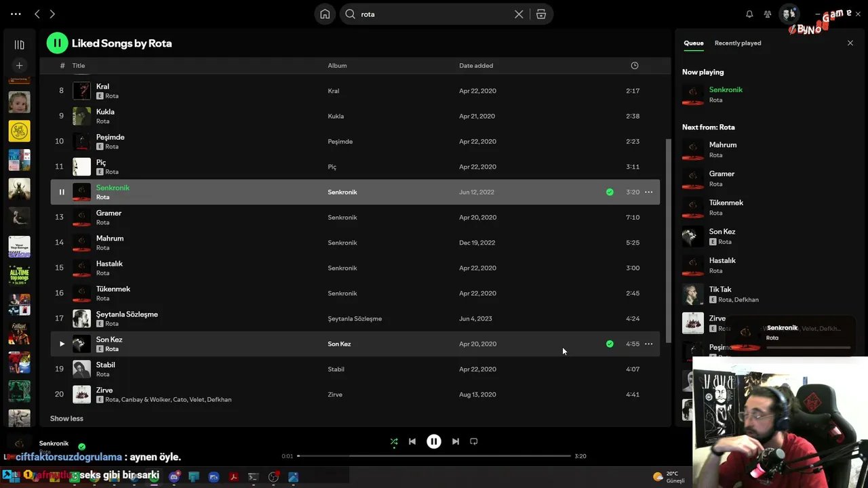
Task: Seek within the playback progress bar
Action: (x=434, y=456)
